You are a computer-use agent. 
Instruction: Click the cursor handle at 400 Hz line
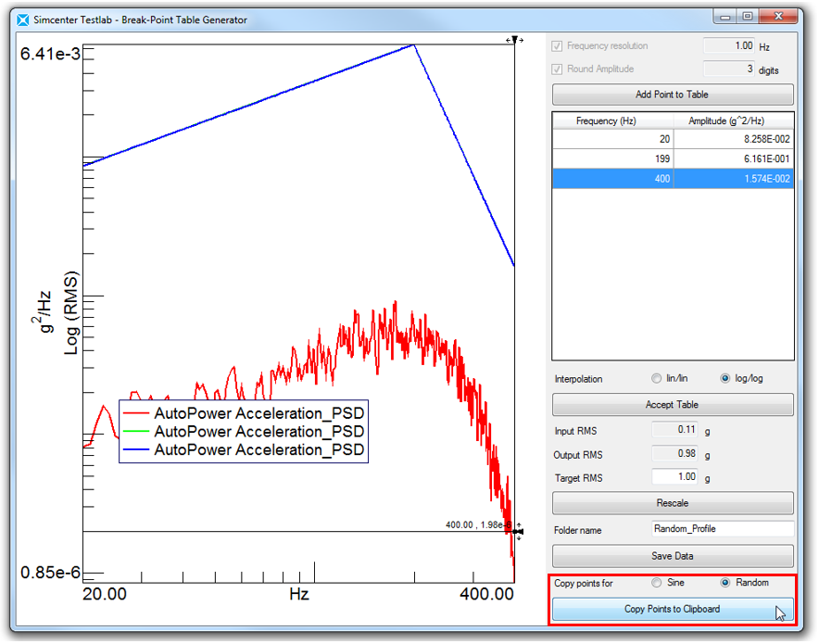(x=517, y=532)
